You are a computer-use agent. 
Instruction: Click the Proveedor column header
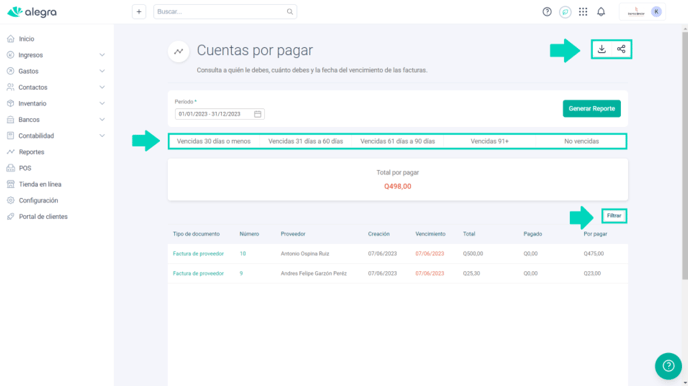pos(293,234)
